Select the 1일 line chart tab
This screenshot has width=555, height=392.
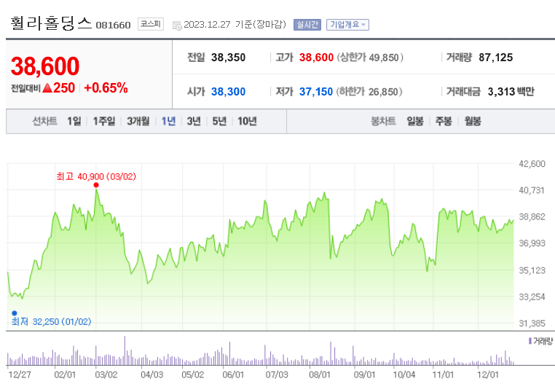pos(74,121)
